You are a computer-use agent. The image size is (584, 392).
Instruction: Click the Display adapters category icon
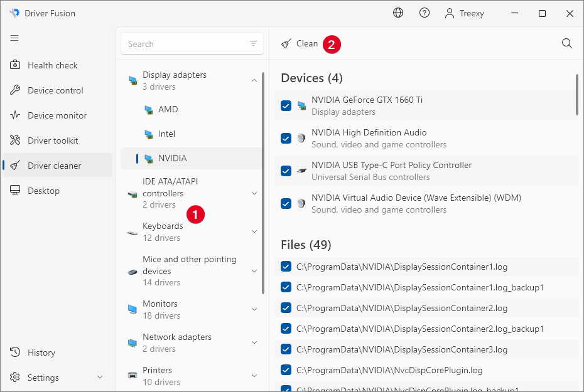[x=132, y=81]
